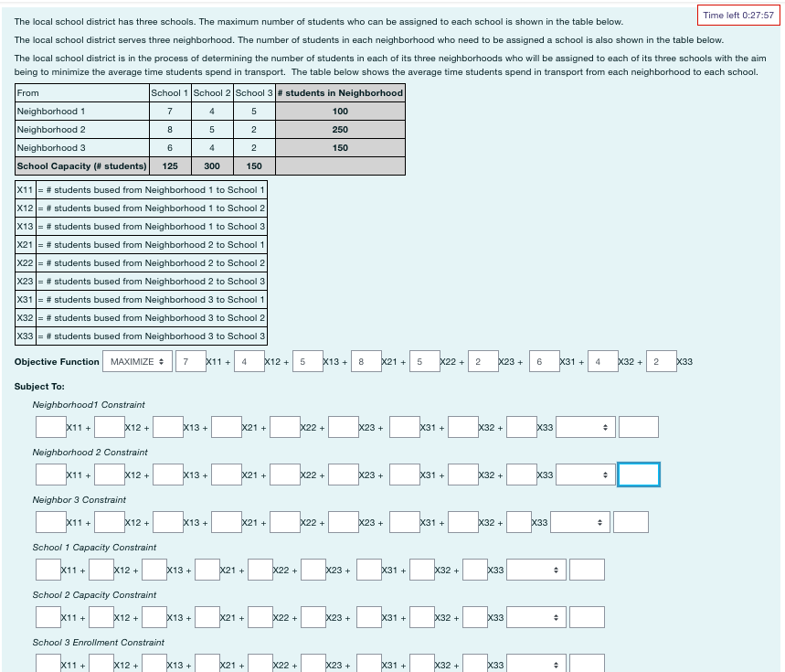The height and width of the screenshot is (672, 785).
Task: Open the Neighbor 3 Constraint operator dropdown
Action: click(579, 522)
